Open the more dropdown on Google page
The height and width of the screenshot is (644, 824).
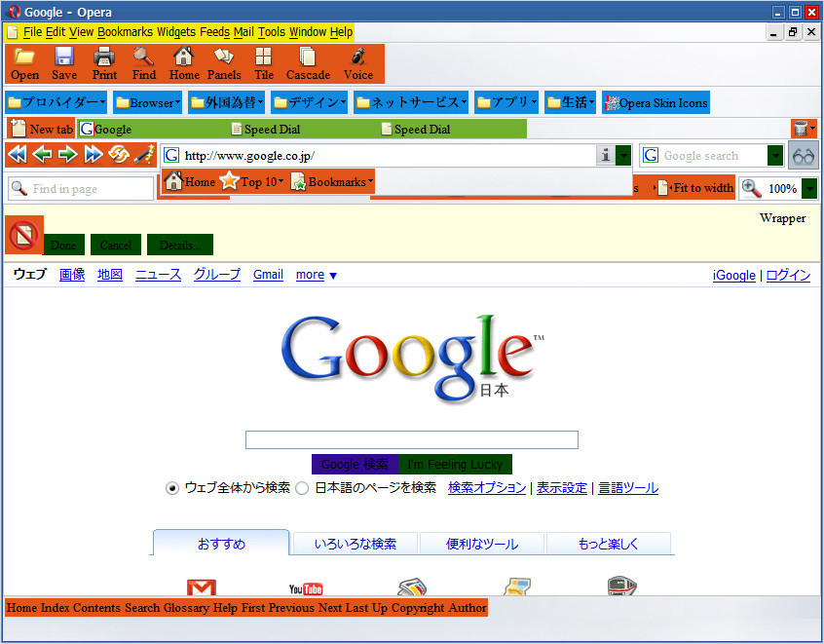[317, 275]
